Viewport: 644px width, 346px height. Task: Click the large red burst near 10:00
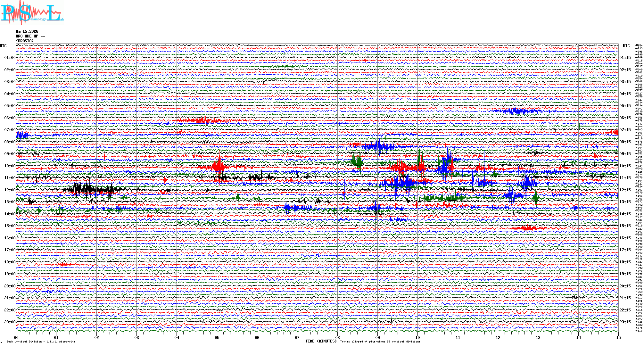(219, 166)
